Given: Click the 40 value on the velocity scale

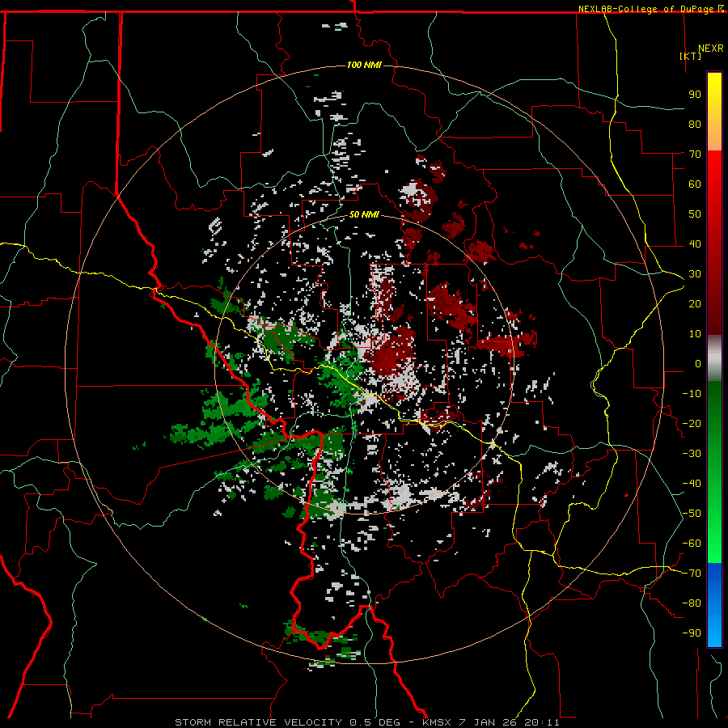Looking at the screenshot, I should click(695, 244).
